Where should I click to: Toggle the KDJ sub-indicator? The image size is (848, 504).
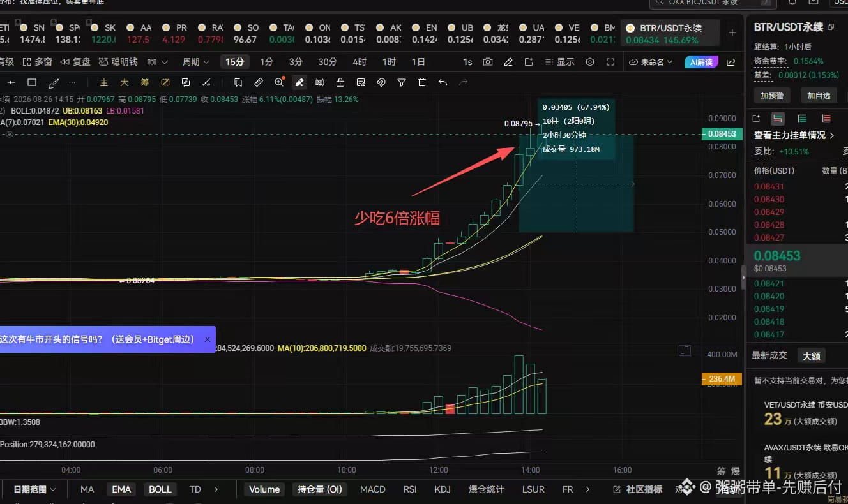[443, 489]
